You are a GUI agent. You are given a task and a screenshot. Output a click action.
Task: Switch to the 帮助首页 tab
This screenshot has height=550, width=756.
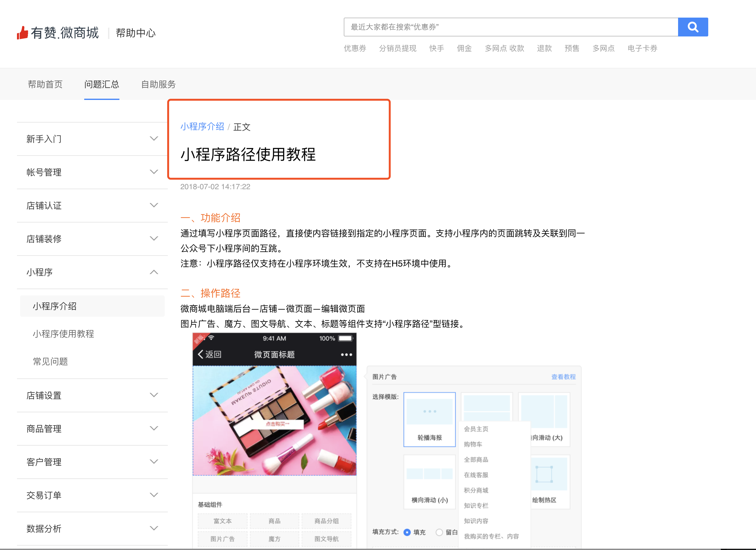pos(45,84)
